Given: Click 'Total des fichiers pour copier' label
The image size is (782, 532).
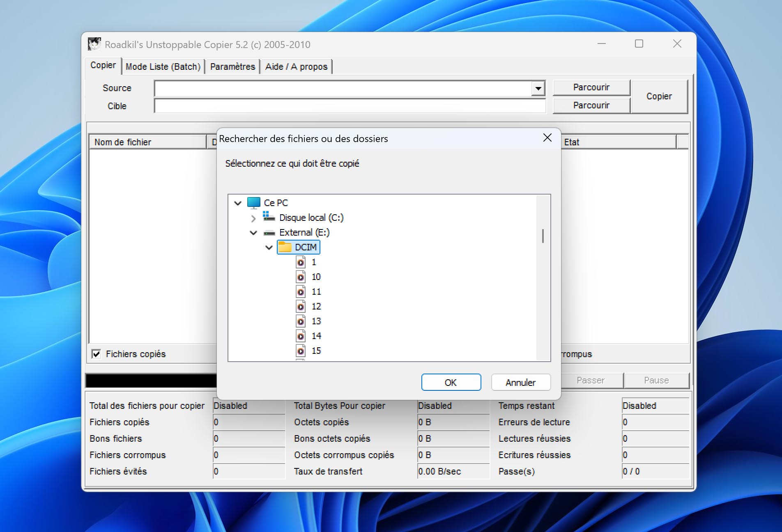Looking at the screenshot, I should point(147,406).
